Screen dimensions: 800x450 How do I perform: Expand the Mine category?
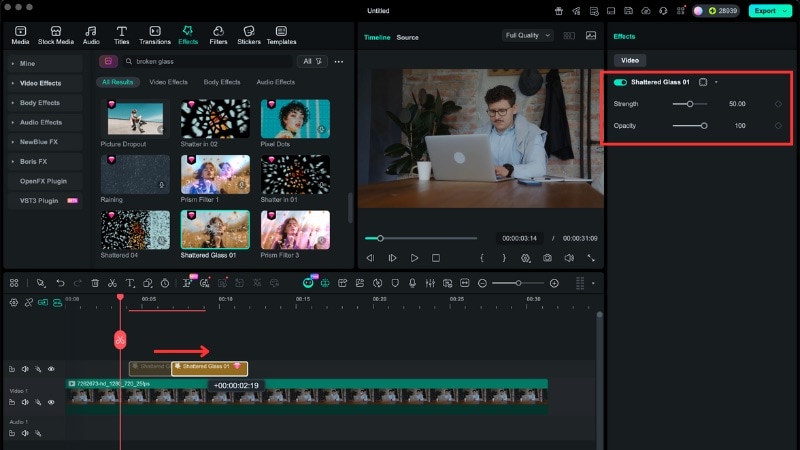(45, 64)
